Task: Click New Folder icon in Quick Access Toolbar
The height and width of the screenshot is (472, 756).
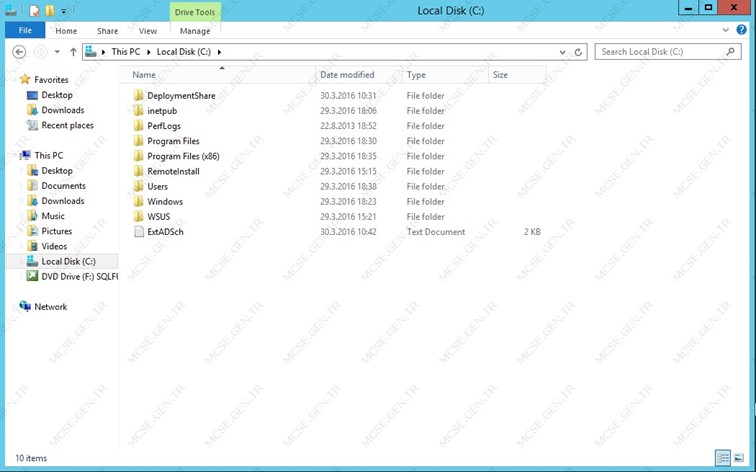Action: pos(49,10)
